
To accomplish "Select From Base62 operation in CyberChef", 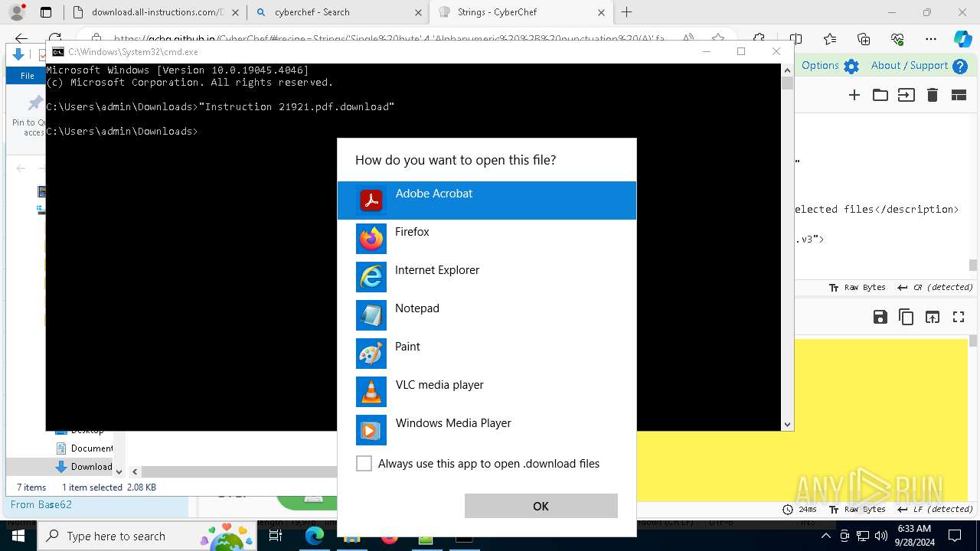I will coord(41,505).
